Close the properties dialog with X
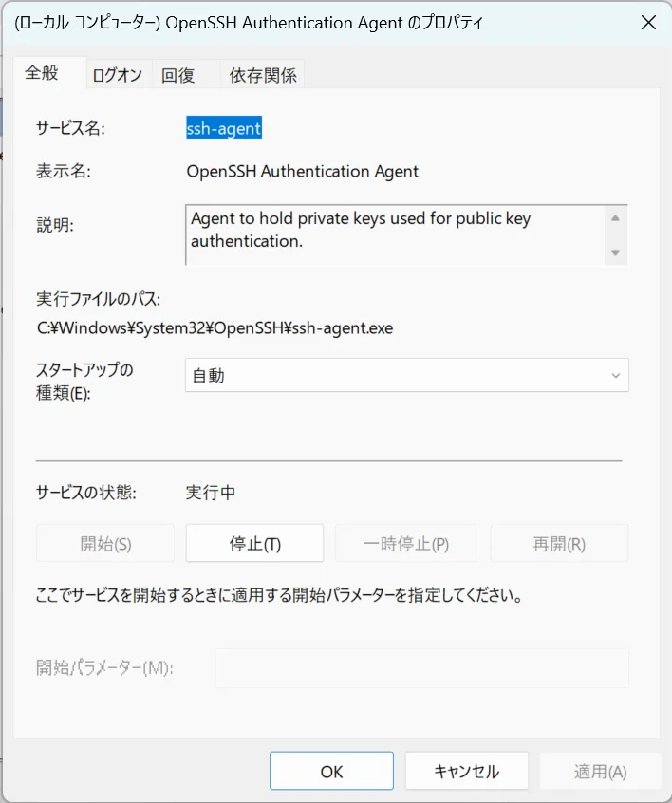This screenshot has width=672, height=803. 648,23
